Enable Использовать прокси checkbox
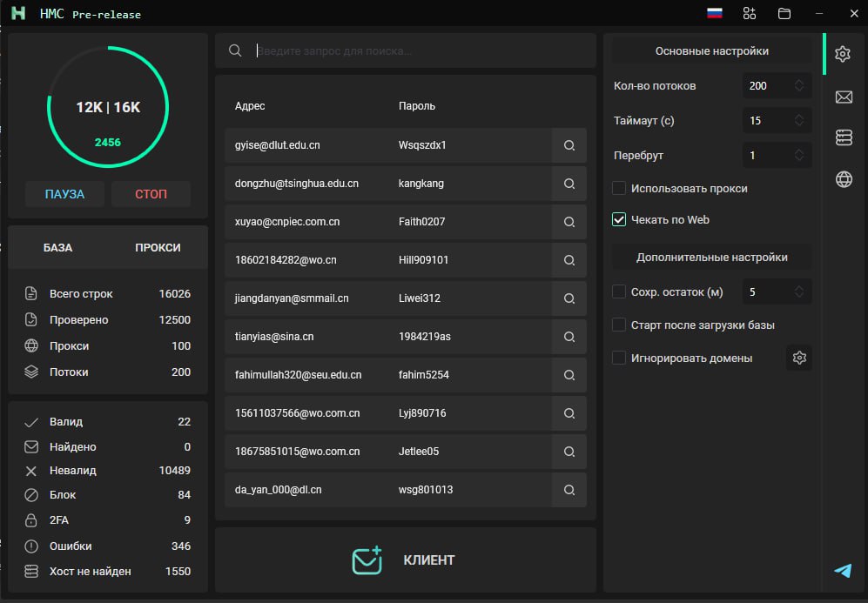The image size is (868, 603). point(619,188)
